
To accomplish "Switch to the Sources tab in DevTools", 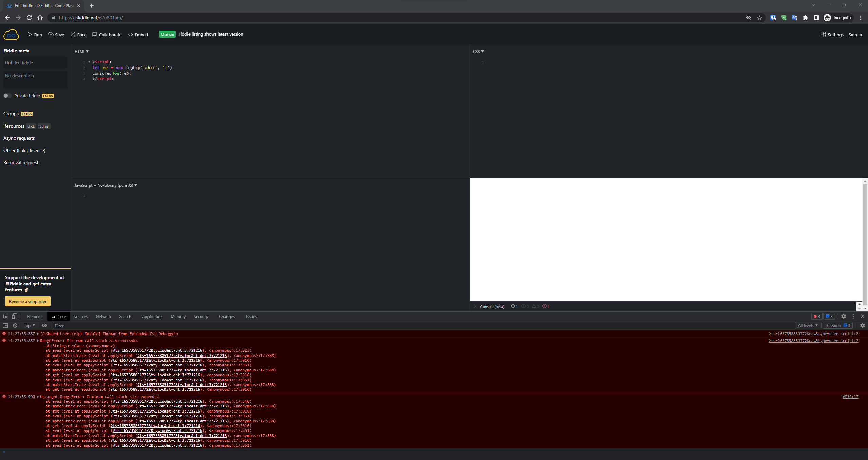I will (x=81, y=316).
